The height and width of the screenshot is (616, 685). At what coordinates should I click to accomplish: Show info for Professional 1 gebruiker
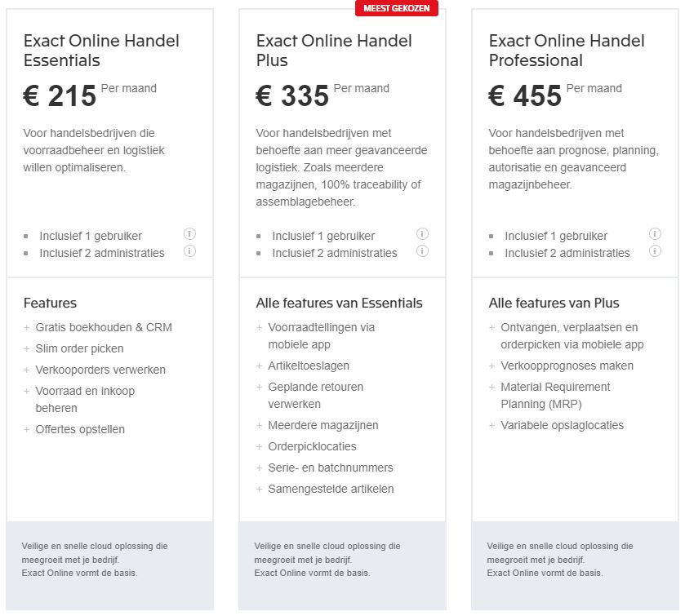655,234
